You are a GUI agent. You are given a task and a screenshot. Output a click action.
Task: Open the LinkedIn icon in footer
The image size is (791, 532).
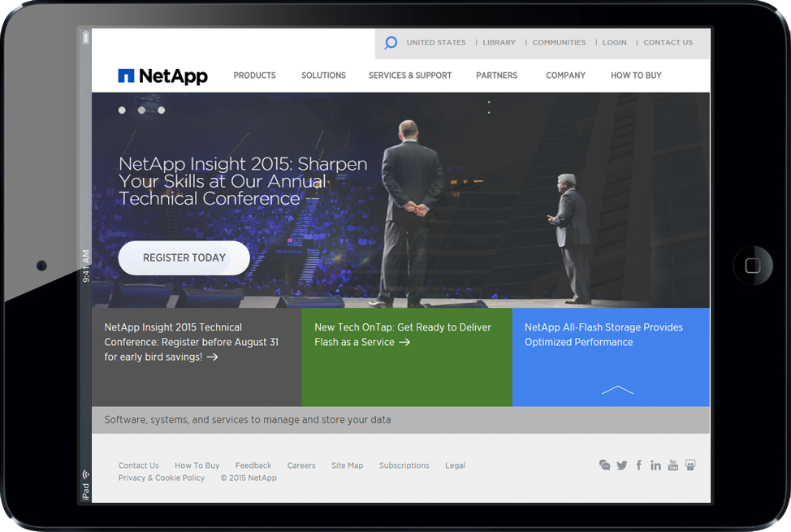(x=655, y=465)
